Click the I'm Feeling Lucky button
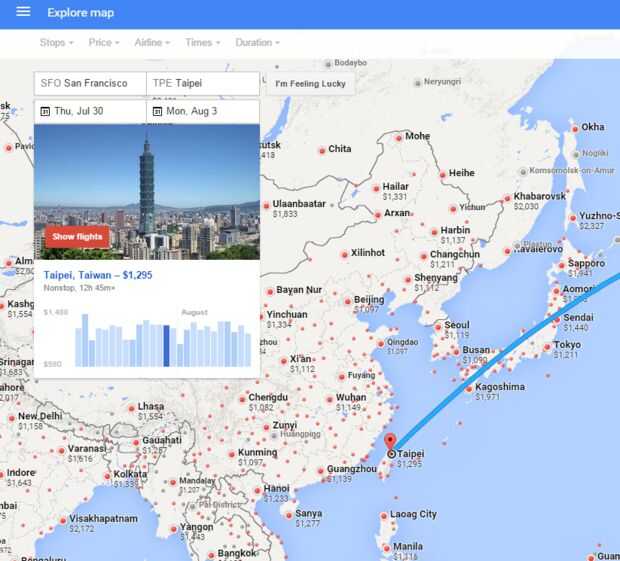This screenshot has width=620, height=561. point(310,84)
